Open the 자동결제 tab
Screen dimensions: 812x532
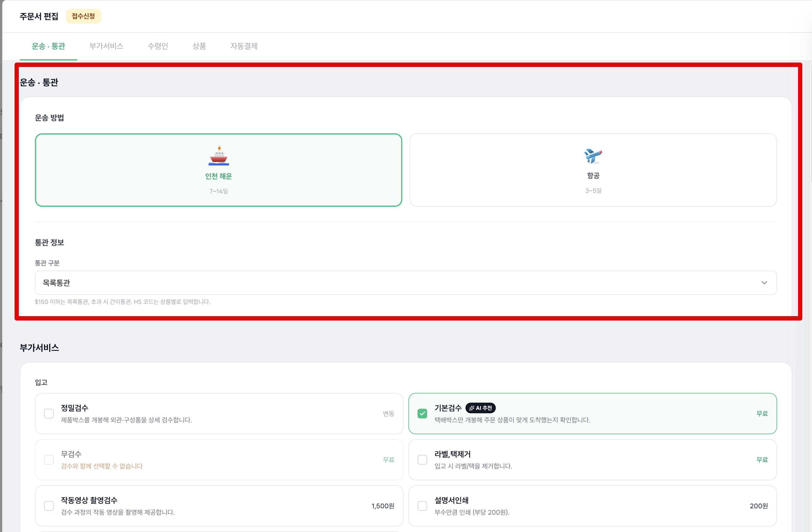click(244, 46)
